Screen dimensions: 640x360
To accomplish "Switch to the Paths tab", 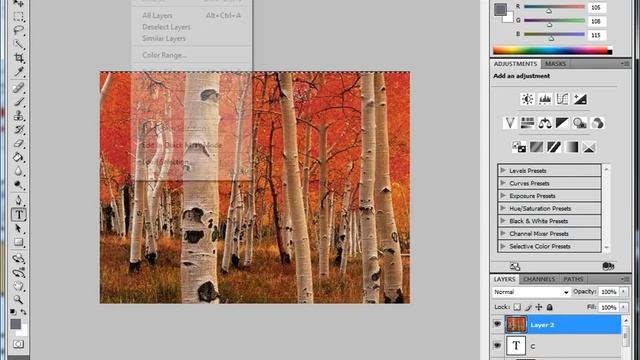I will [573, 279].
